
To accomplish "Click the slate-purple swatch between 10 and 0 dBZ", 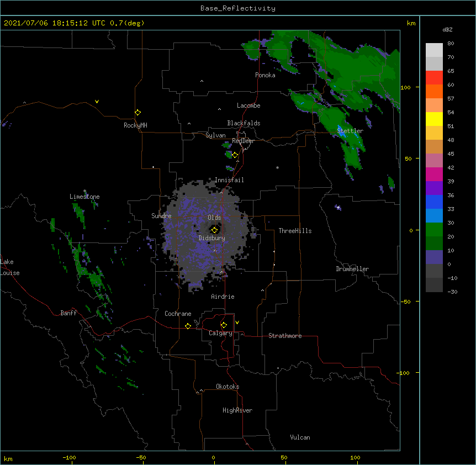I will pyautogui.click(x=434, y=257).
